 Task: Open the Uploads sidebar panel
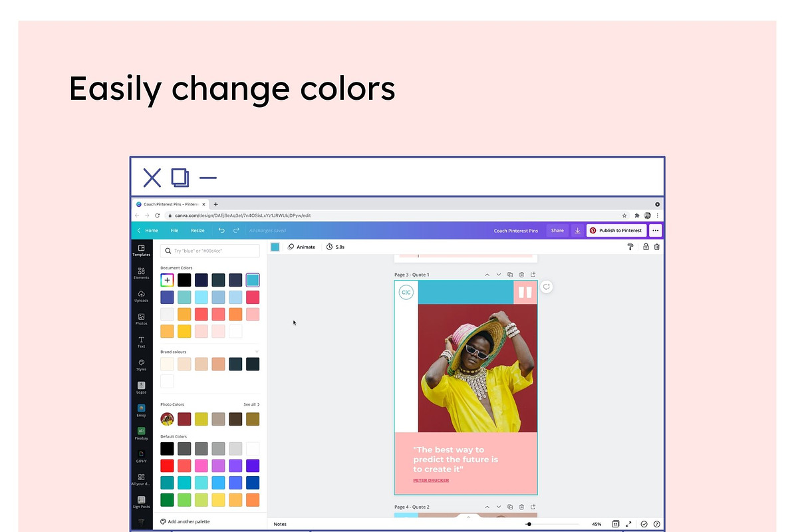(141, 297)
